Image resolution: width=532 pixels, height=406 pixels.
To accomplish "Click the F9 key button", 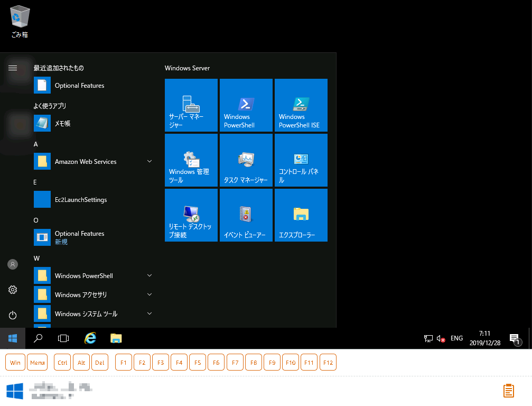I will coord(272,363).
